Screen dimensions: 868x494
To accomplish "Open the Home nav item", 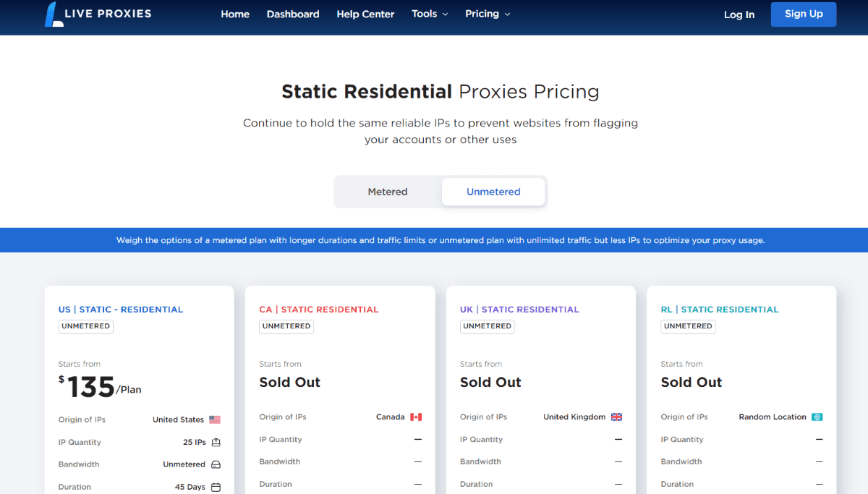I will pyautogui.click(x=235, y=14).
